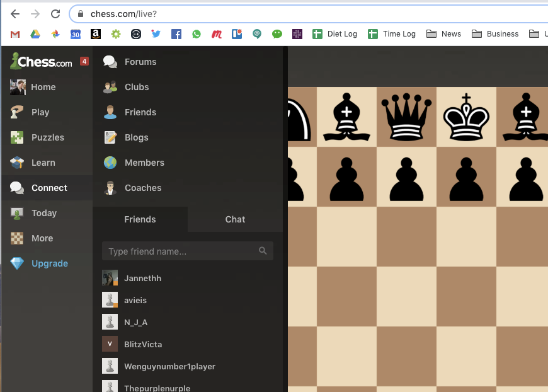548x392 pixels.
Task: Open the WeChat bookmark icon
Action: pos(277,34)
